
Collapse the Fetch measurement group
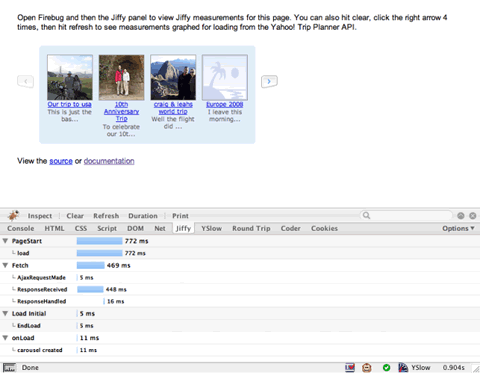pos(5,265)
